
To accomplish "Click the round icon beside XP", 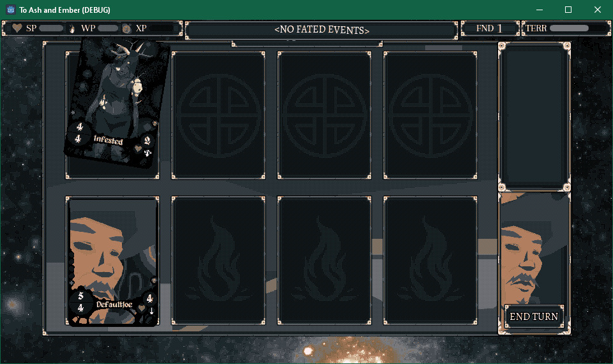I will 126,29.
